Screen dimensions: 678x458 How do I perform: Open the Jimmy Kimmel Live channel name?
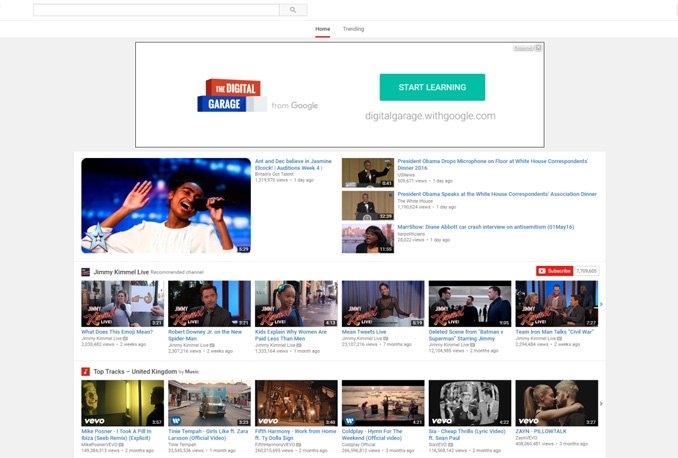121,272
